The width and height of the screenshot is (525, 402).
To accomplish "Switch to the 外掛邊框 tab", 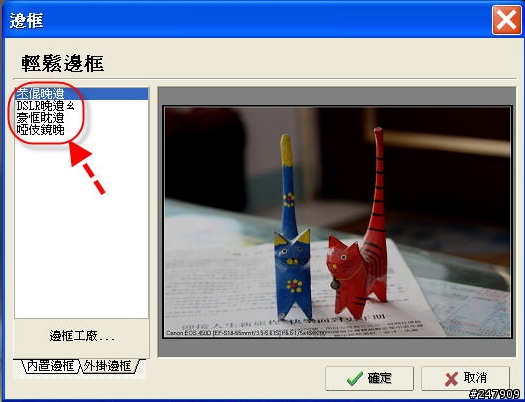I will (x=108, y=366).
